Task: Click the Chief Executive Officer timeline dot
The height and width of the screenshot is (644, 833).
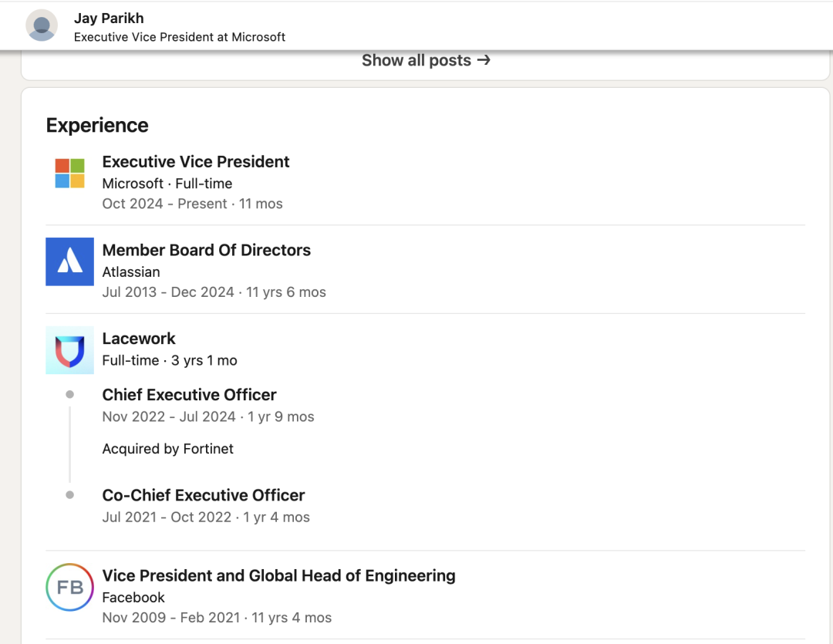Action: (69, 394)
